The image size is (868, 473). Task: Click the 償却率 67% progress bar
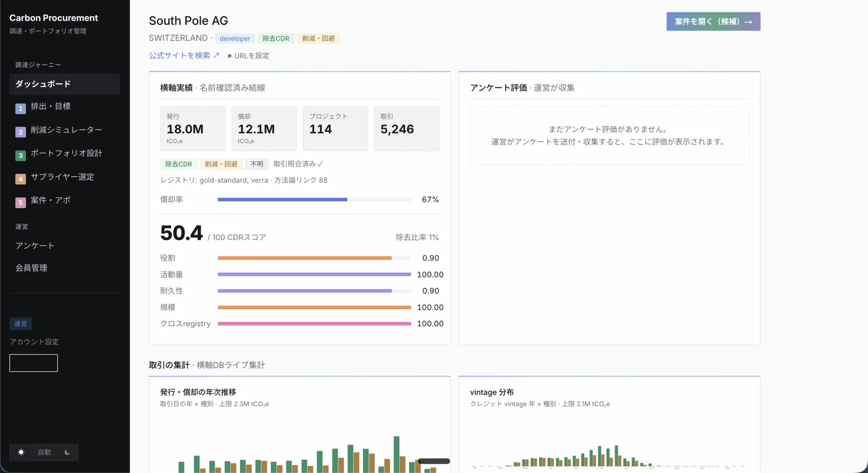click(314, 199)
